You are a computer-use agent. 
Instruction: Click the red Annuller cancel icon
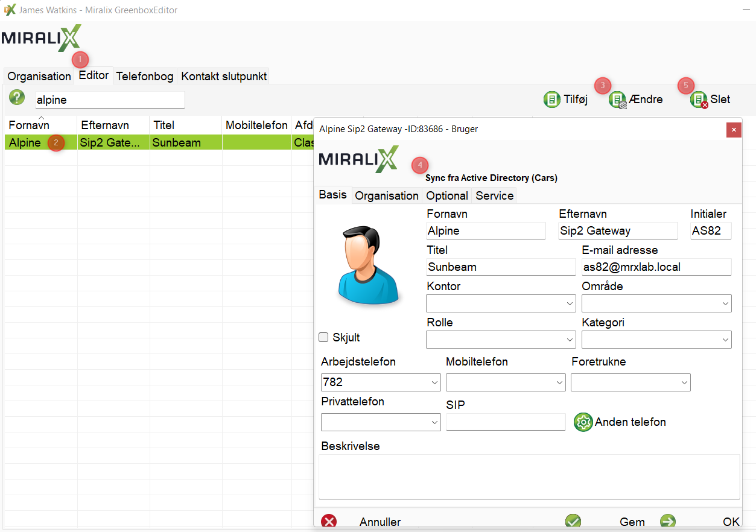pos(329,521)
